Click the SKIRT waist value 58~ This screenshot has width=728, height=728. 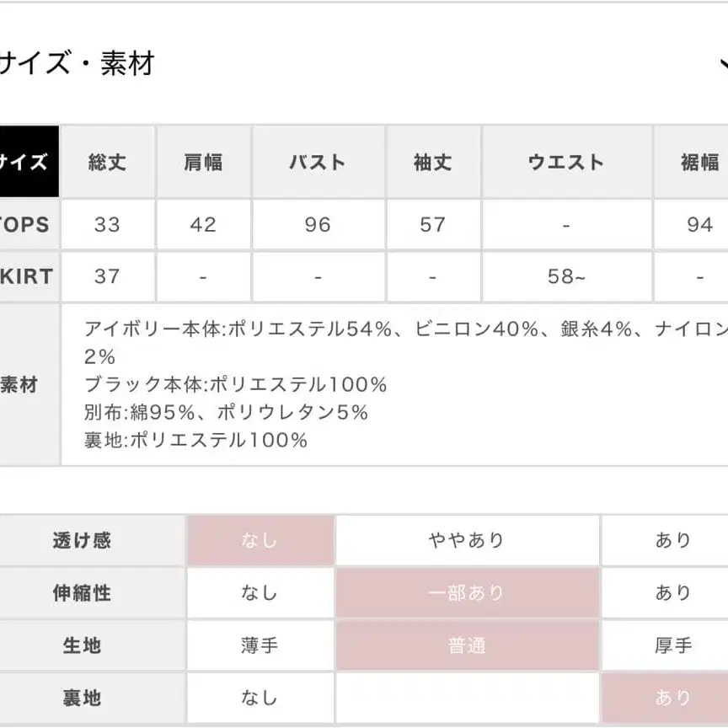click(565, 276)
